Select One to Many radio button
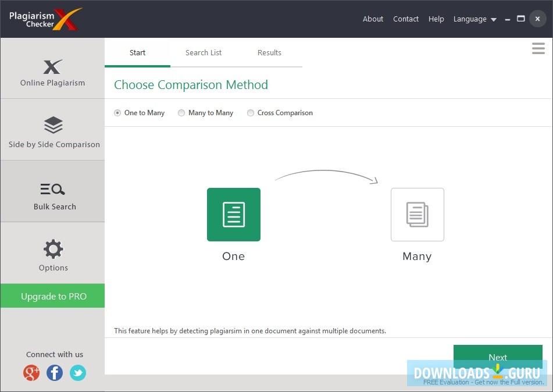 pyautogui.click(x=117, y=113)
